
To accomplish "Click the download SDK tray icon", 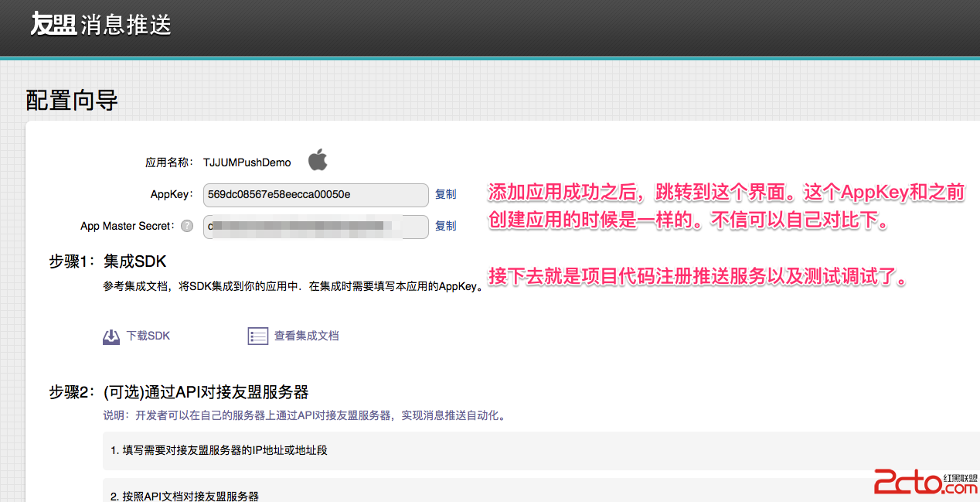I will pos(111,336).
